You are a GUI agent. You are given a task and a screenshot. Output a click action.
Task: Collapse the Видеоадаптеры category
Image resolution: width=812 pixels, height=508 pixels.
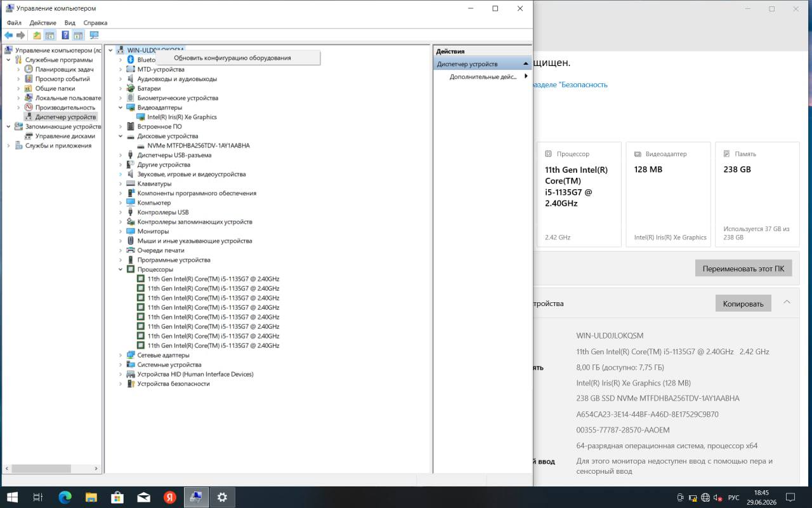point(121,107)
